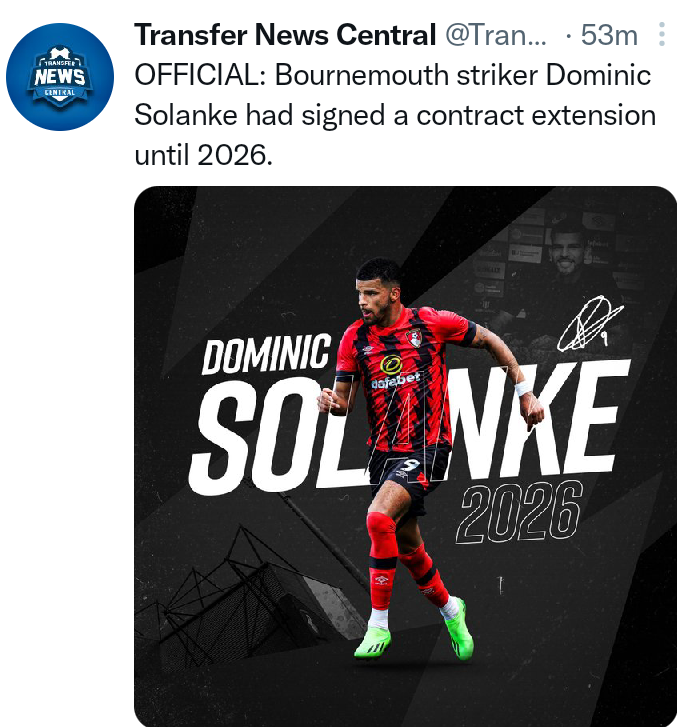Click 'until 2026.' in the tweet text

(x=203, y=154)
